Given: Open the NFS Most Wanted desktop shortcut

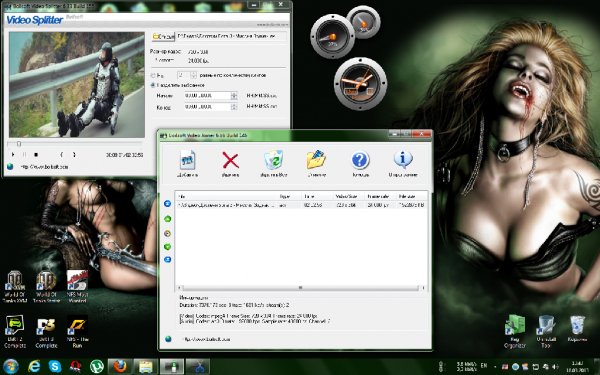Looking at the screenshot, I should click(77, 286).
